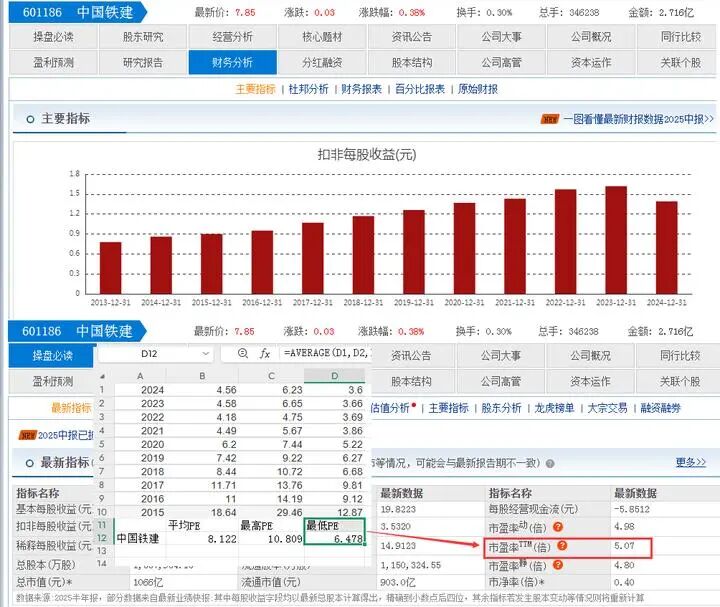The width and height of the screenshot is (720, 607).
Task: Select the 主要指标 sub-link under 财务分析
Action: tap(255, 89)
